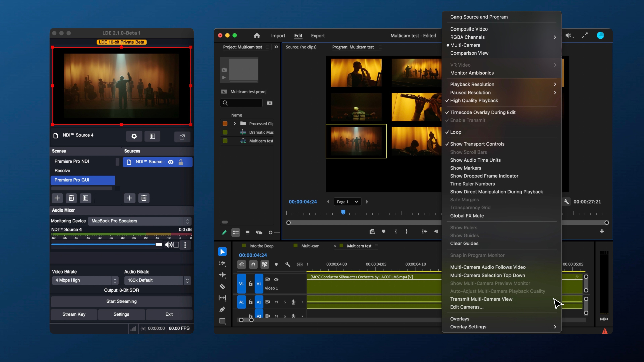
Task: Select the Selection tool in Premiere
Action: (222, 252)
